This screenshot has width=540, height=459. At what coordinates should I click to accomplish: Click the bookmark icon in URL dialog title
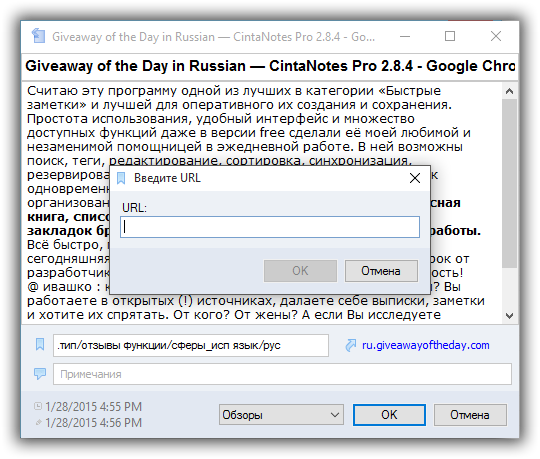[121, 178]
